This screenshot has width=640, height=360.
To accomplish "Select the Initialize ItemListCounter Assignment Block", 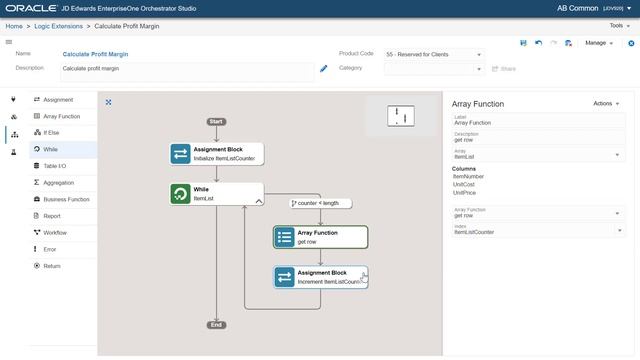I will click(217, 154).
